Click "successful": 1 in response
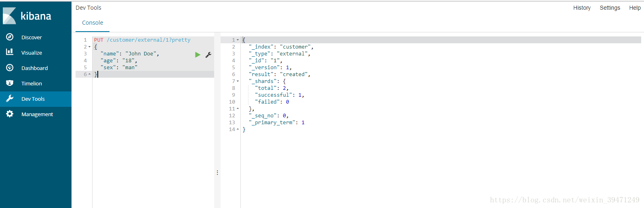The height and width of the screenshot is (208, 644). (x=279, y=95)
